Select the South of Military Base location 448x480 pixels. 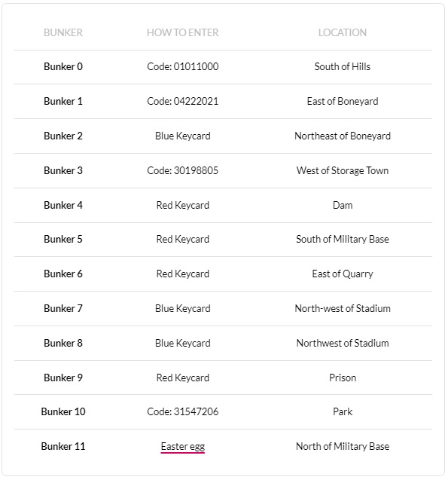(x=343, y=239)
